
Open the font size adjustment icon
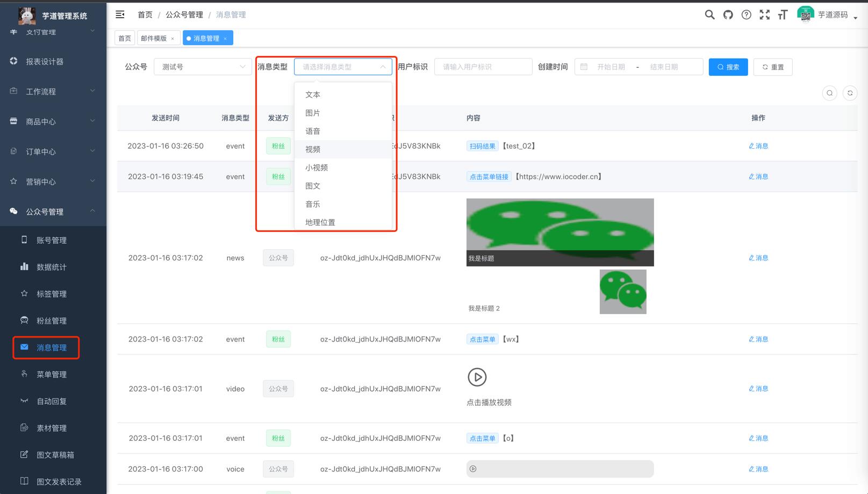coord(783,14)
